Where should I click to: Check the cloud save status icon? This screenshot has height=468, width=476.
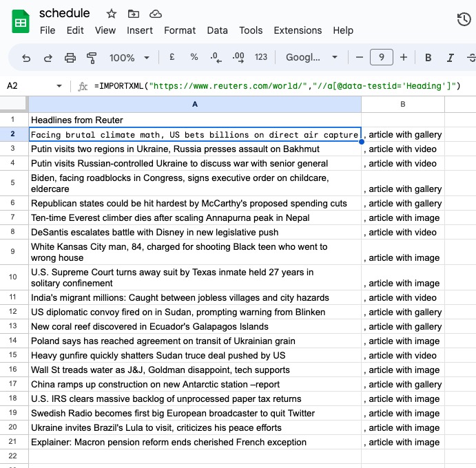156,14
